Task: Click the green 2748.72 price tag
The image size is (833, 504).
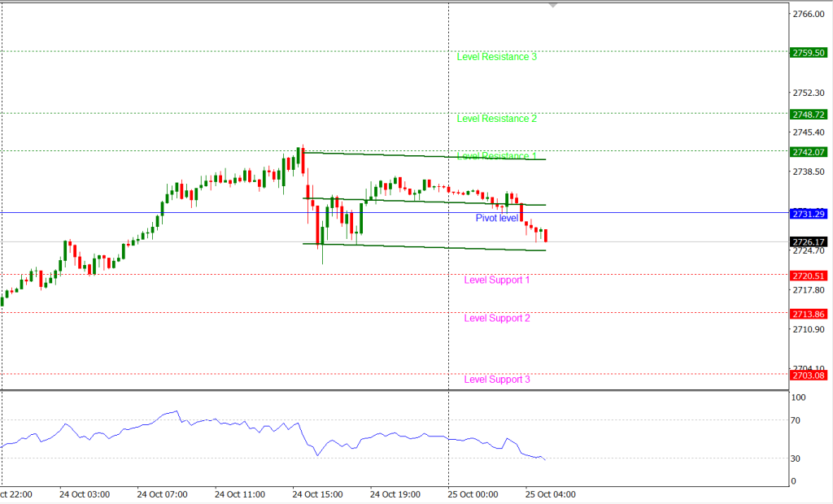Action: click(x=809, y=115)
